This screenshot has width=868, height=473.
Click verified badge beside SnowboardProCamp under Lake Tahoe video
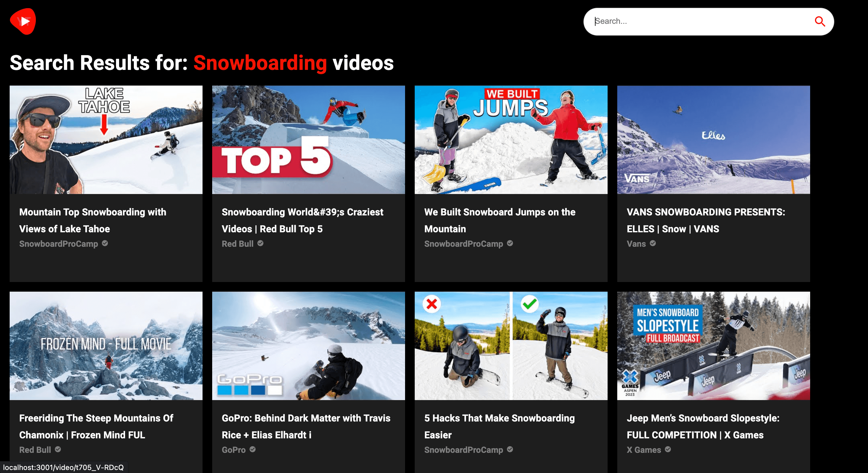[x=105, y=243]
